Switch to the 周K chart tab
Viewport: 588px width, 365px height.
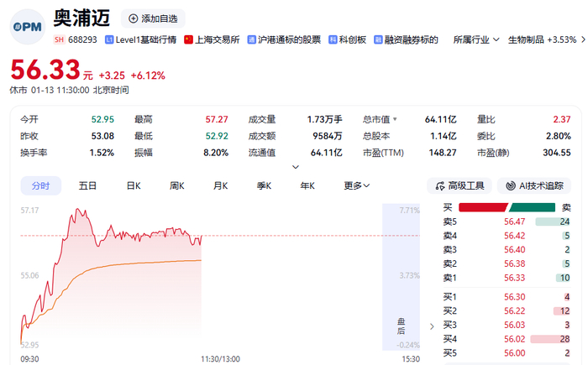click(177, 186)
